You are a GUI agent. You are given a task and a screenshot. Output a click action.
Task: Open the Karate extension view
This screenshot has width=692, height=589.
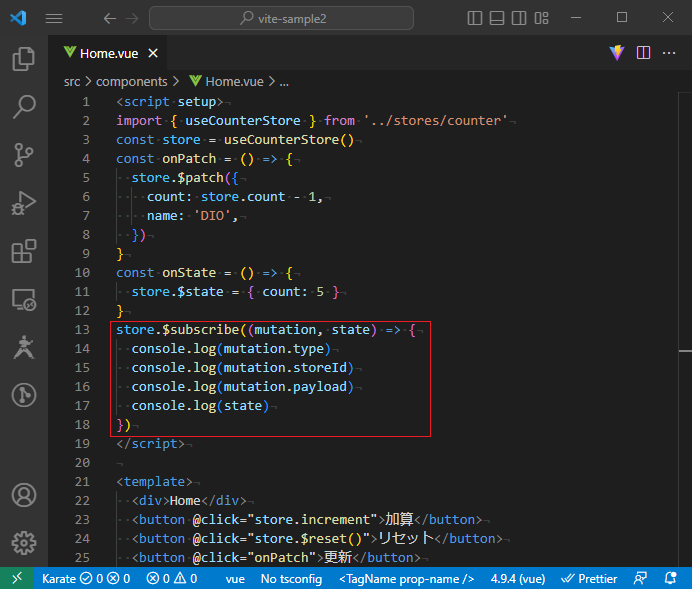[24, 347]
